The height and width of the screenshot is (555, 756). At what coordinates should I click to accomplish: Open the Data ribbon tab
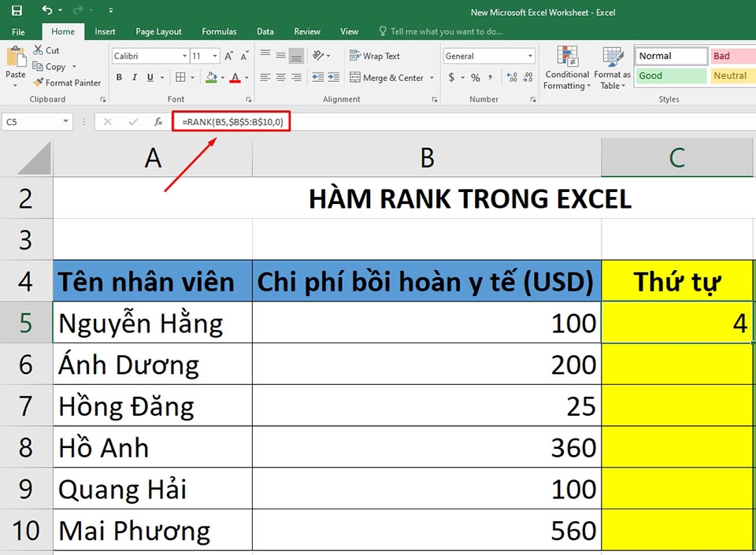click(265, 31)
